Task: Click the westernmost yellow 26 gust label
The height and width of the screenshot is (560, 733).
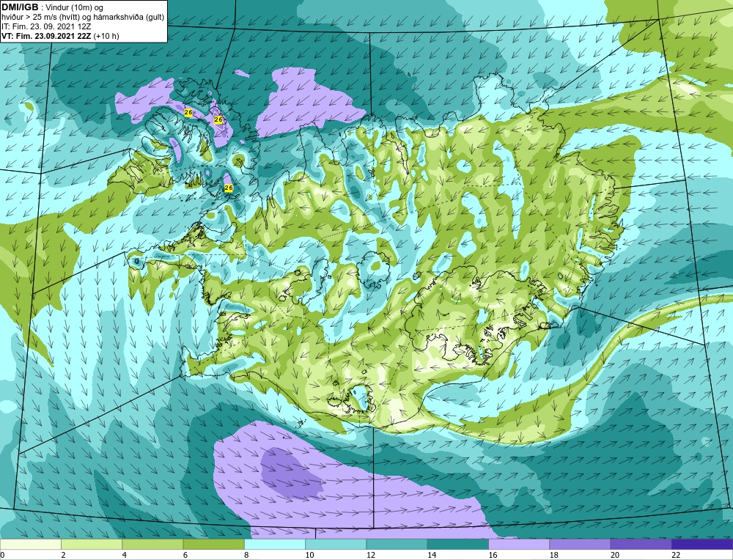Action: [x=188, y=112]
